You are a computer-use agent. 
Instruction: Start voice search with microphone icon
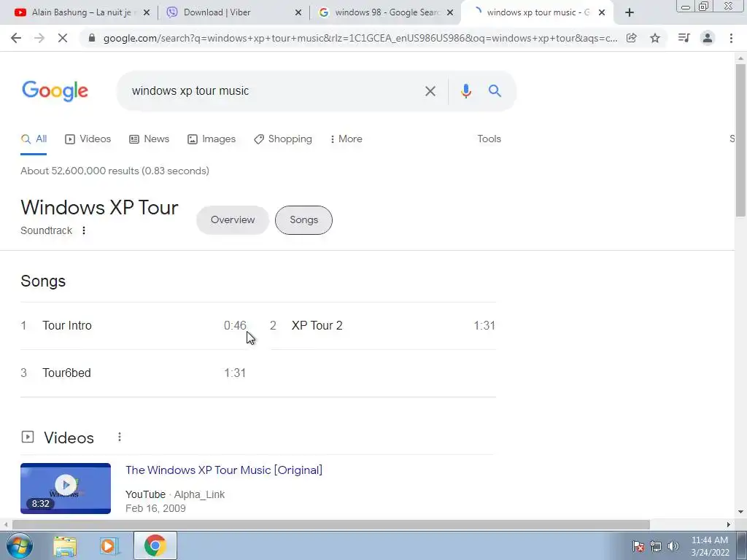[466, 91]
